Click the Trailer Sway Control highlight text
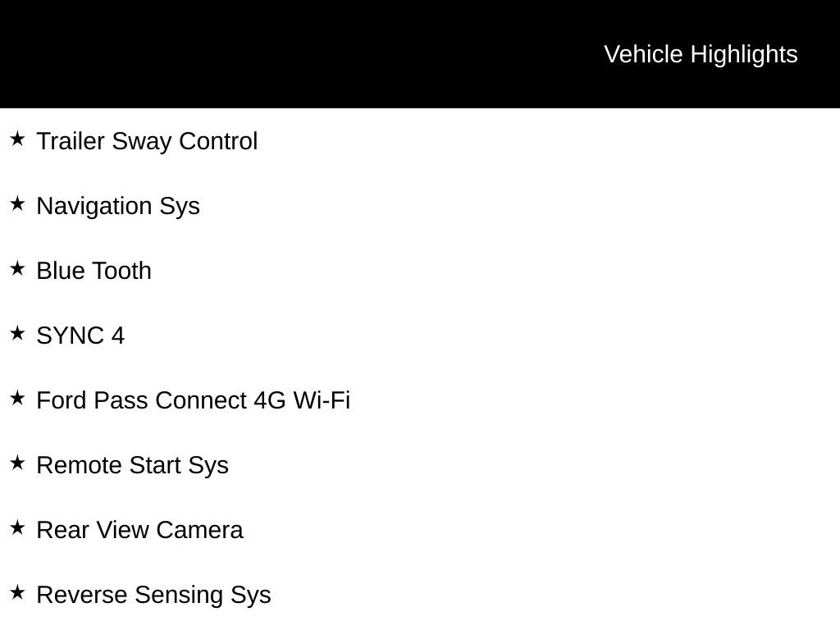 pyautogui.click(x=147, y=141)
